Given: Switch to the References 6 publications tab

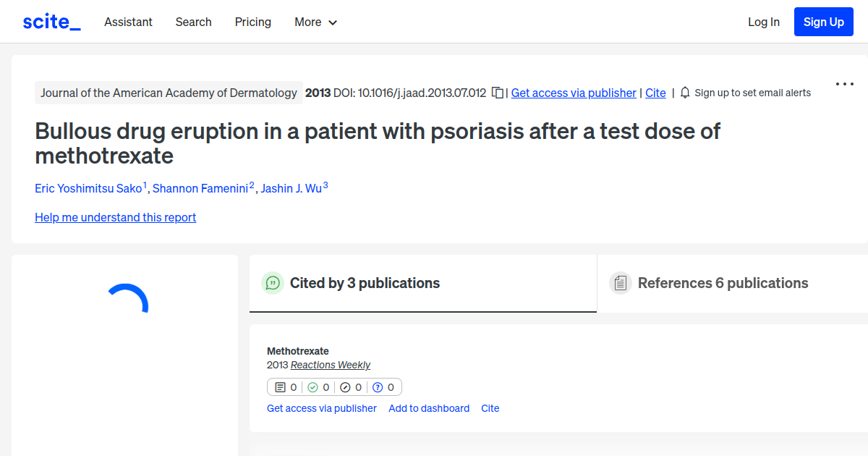Looking at the screenshot, I should tap(723, 283).
